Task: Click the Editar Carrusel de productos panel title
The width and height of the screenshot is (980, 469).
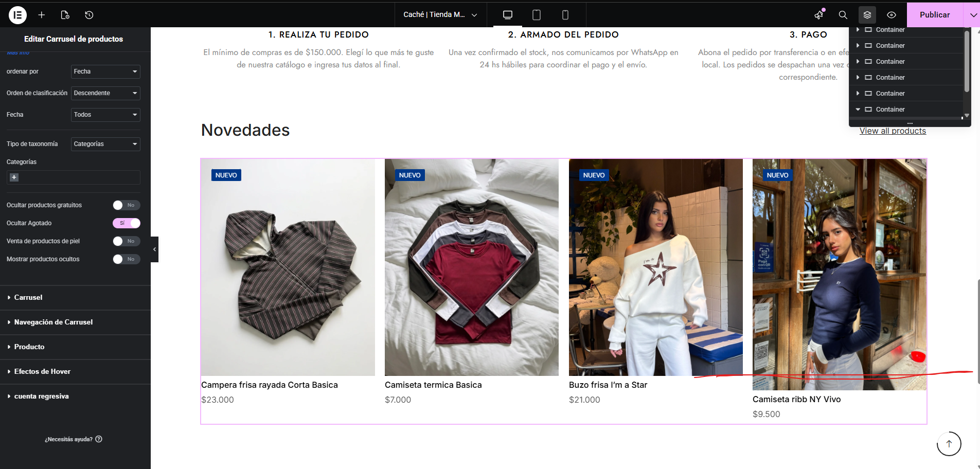Action: coord(74,39)
